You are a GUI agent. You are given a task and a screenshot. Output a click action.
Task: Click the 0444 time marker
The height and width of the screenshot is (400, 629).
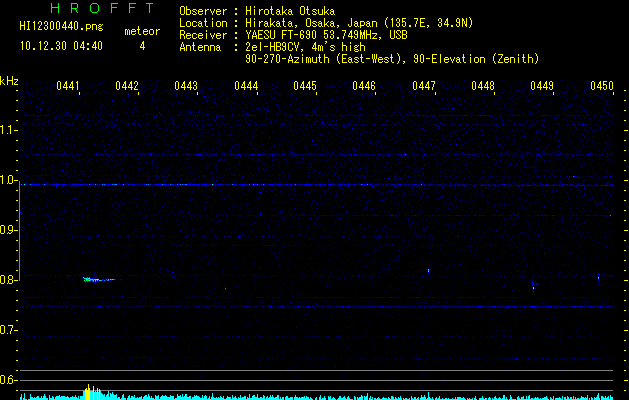tap(246, 86)
